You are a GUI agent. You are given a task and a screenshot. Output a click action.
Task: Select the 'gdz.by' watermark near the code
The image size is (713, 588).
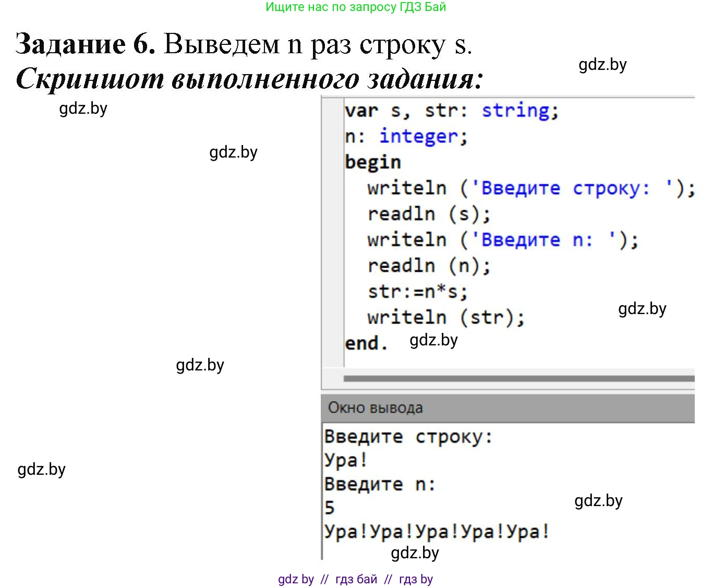pyautogui.click(x=643, y=309)
